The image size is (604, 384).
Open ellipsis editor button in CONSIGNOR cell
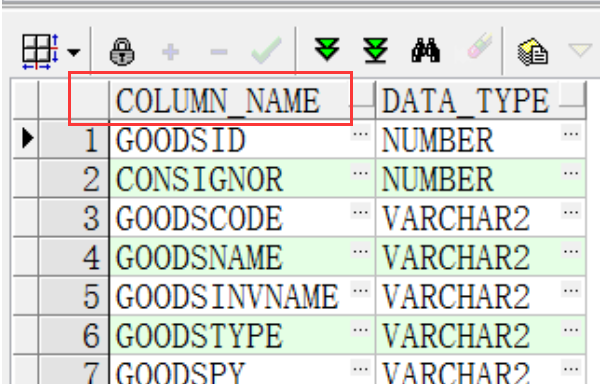pyautogui.click(x=361, y=173)
